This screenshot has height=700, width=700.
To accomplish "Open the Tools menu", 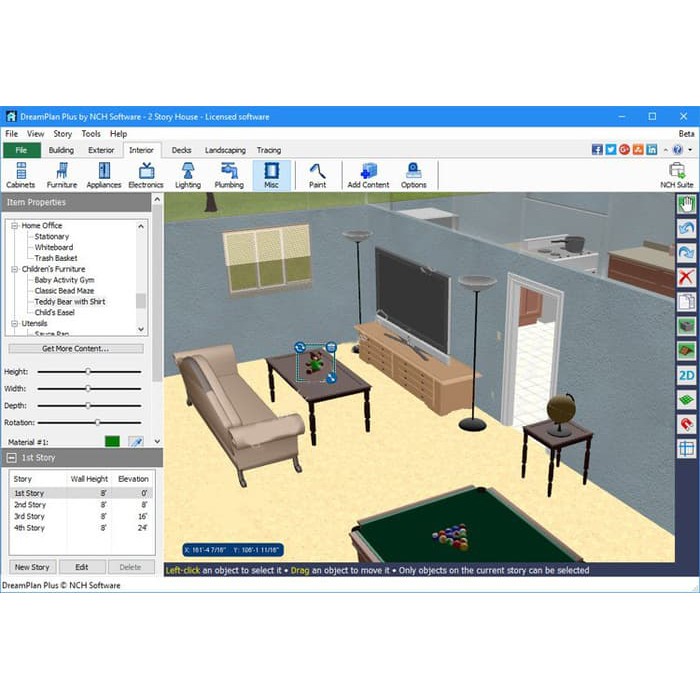I will pyautogui.click(x=91, y=134).
